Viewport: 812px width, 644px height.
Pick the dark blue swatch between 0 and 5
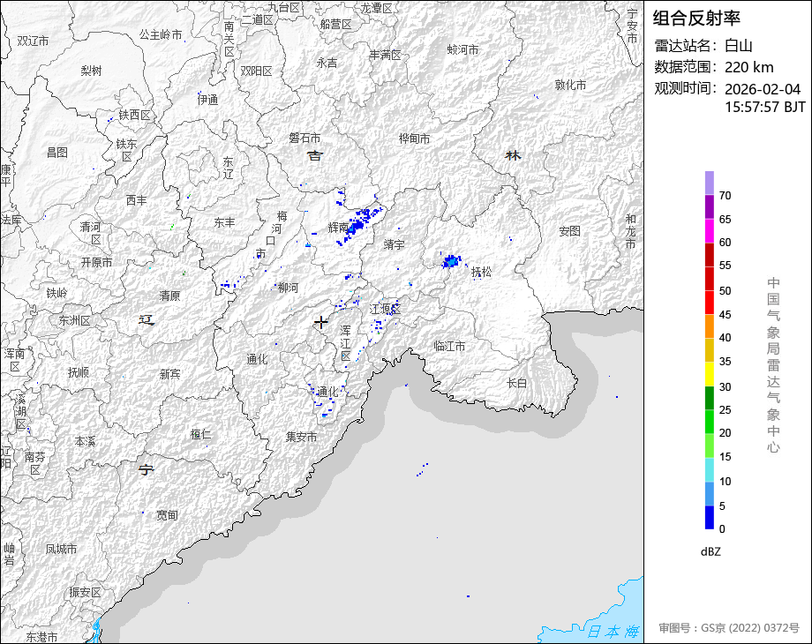pyautogui.click(x=710, y=517)
